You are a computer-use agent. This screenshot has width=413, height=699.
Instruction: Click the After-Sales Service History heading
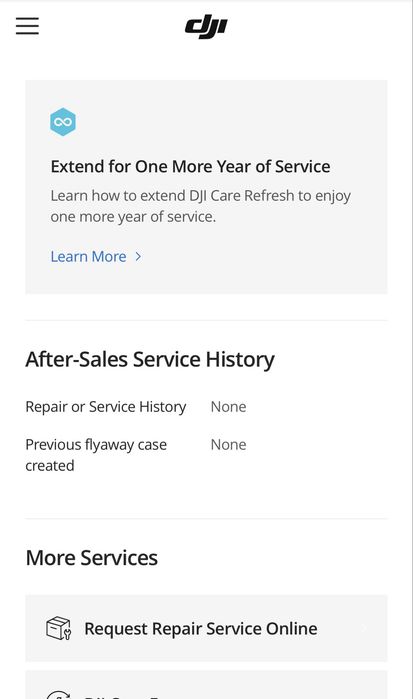[x=150, y=359]
